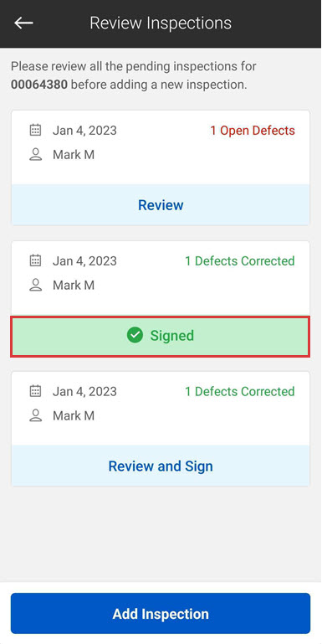
Task: Click person icon on Open Defects card
Action: tap(36, 155)
